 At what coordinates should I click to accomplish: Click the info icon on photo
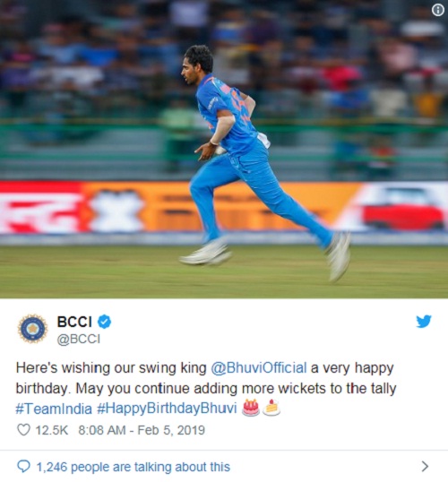click(x=438, y=10)
